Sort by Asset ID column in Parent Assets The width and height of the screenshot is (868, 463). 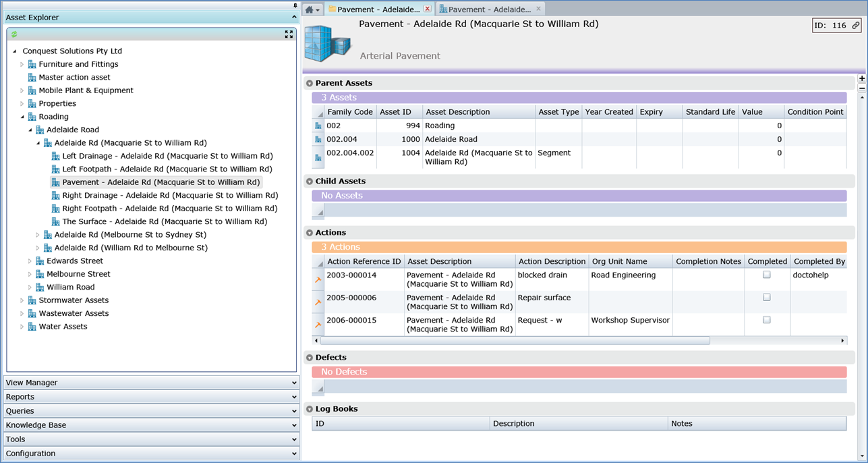point(399,112)
